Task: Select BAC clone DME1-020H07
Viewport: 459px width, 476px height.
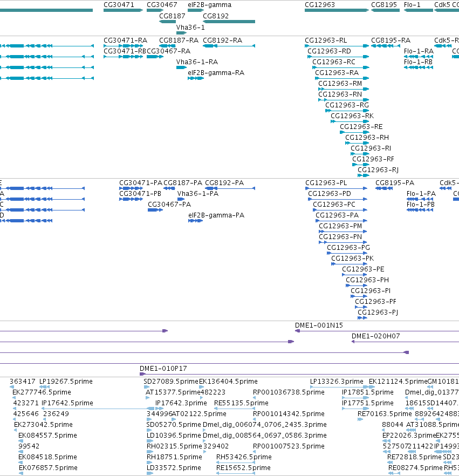Action: [375, 336]
